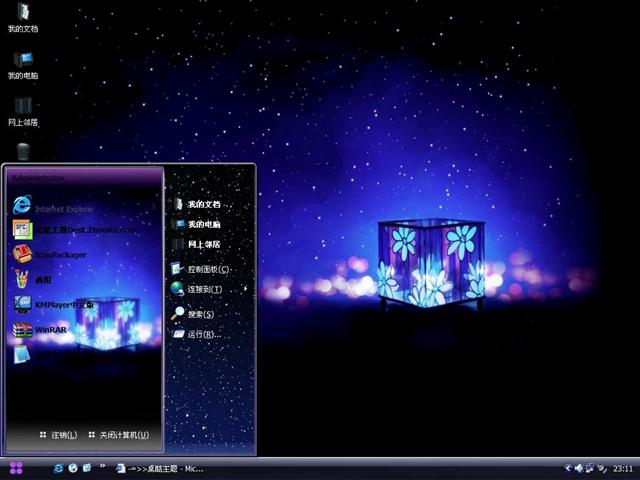Expand the 连接到(T) submenu arrow

click(x=244, y=289)
